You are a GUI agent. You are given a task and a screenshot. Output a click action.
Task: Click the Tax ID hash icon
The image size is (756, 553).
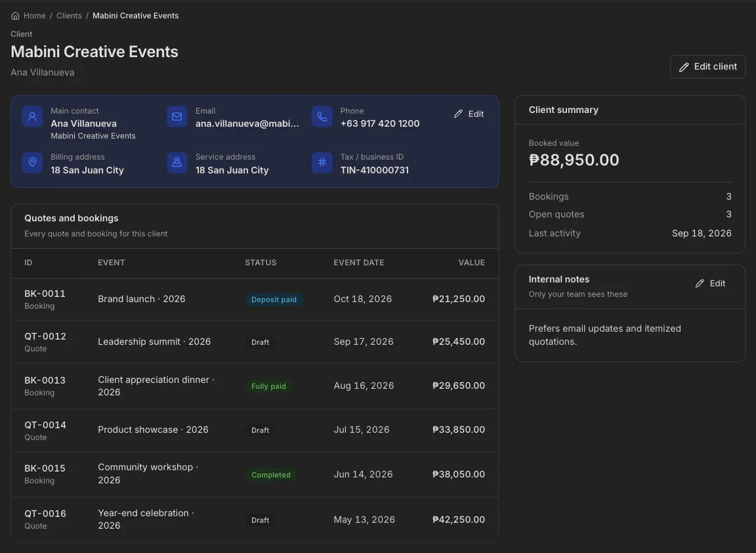pyautogui.click(x=322, y=162)
